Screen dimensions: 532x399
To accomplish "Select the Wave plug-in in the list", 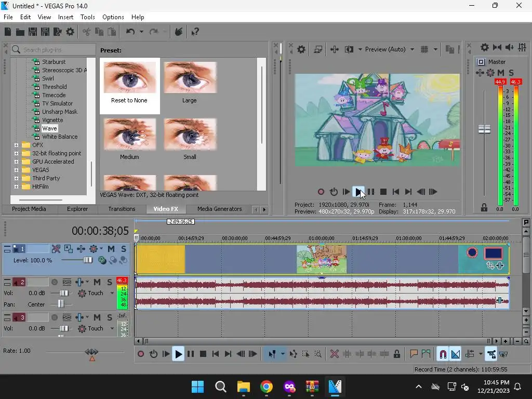I will point(49,128).
